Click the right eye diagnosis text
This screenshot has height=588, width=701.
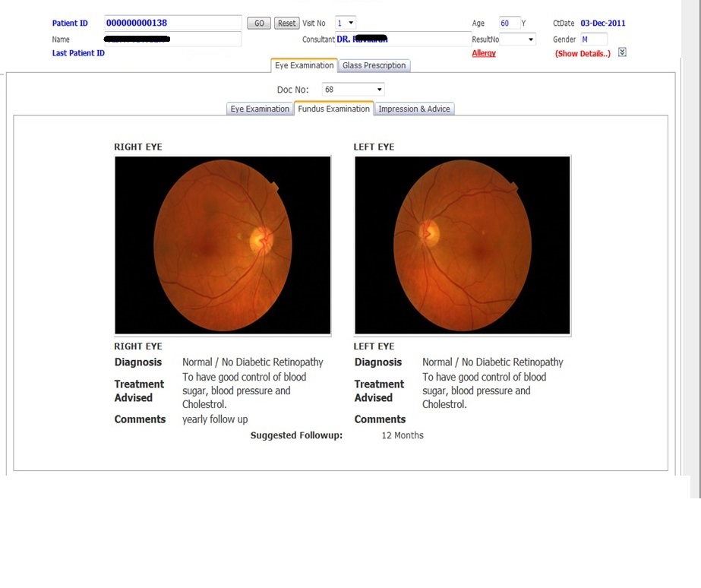pos(253,362)
